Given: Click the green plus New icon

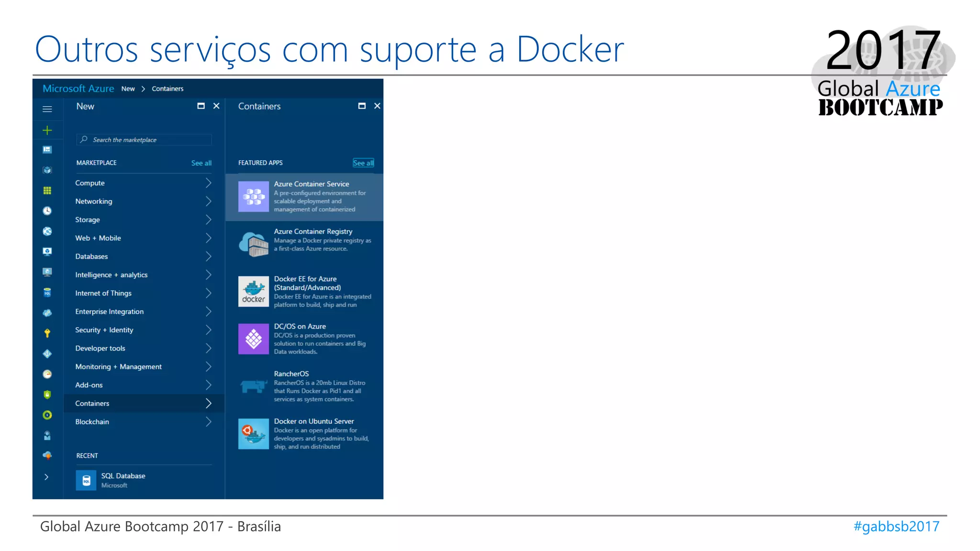Looking at the screenshot, I should click(x=47, y=130).
